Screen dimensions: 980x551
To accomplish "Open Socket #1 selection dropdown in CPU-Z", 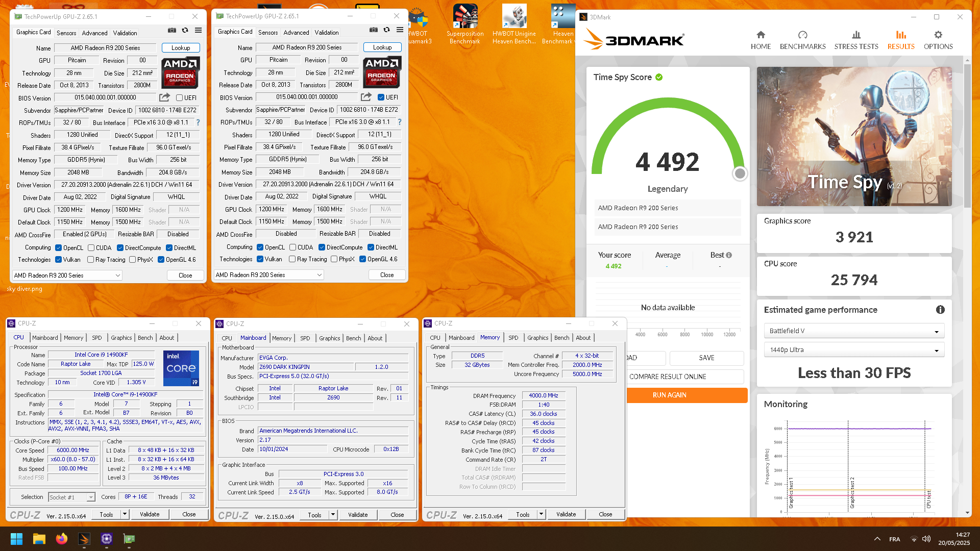I will [x=71, y=497].
